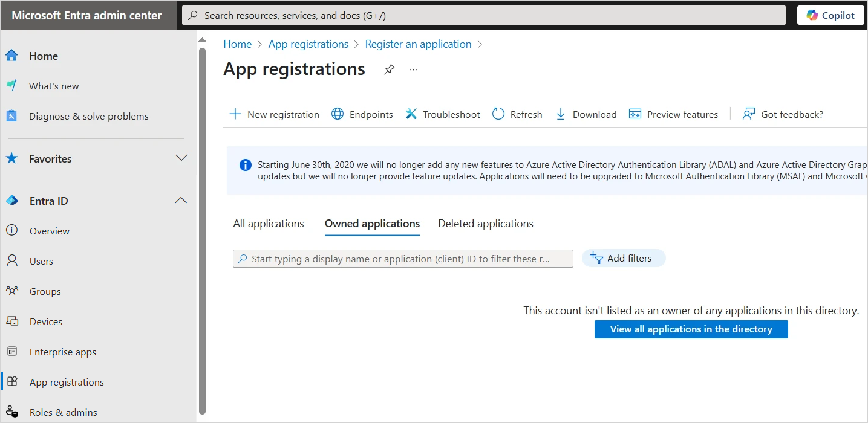Download the applications list
Screen dimensions: 868x423
586,114
